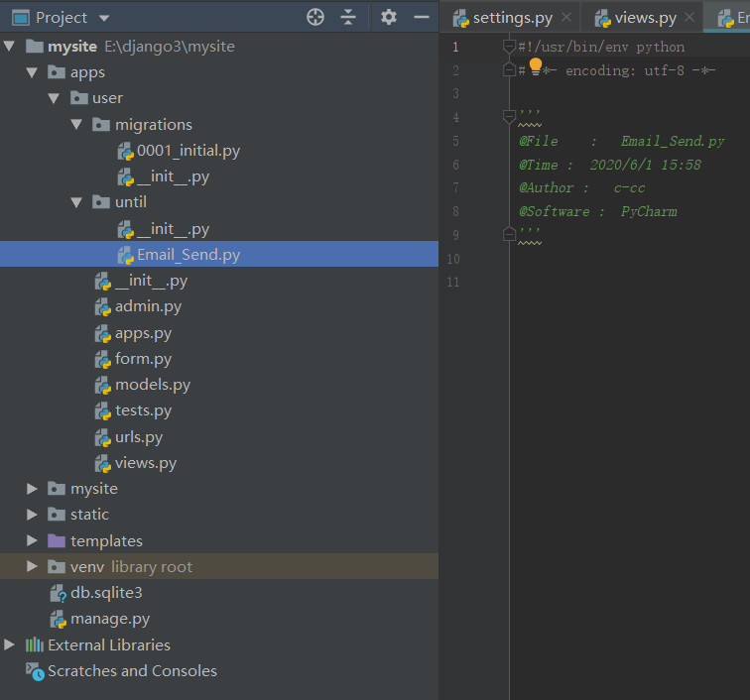Open urls.py file
This screenshot has width=750, height=700.
139,437
